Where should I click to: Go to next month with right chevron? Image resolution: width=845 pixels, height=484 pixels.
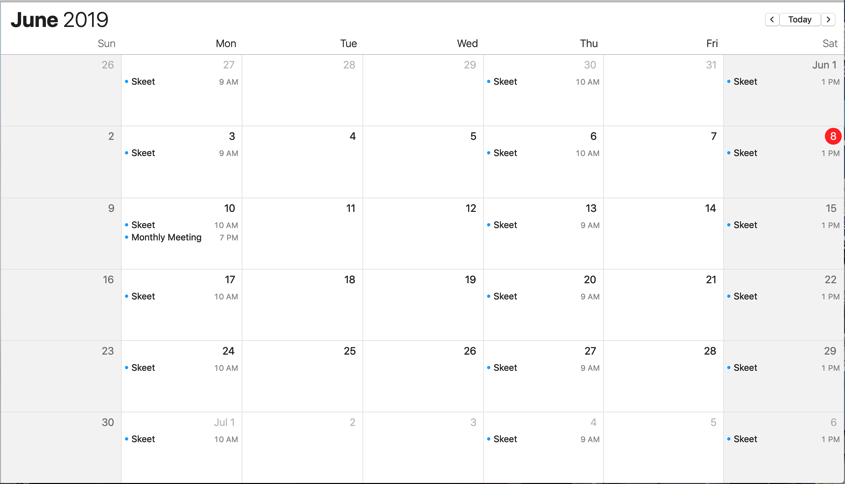coord(828,19)
